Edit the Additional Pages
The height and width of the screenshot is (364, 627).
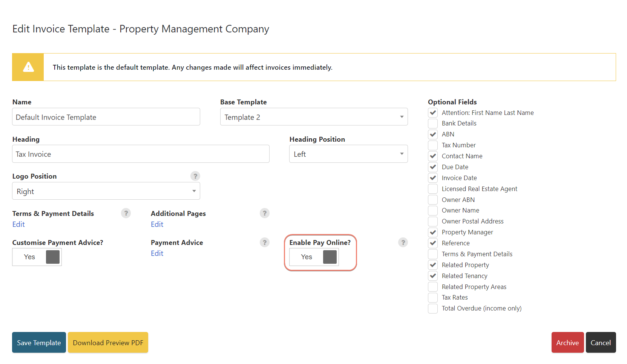[x=157, y=224]
